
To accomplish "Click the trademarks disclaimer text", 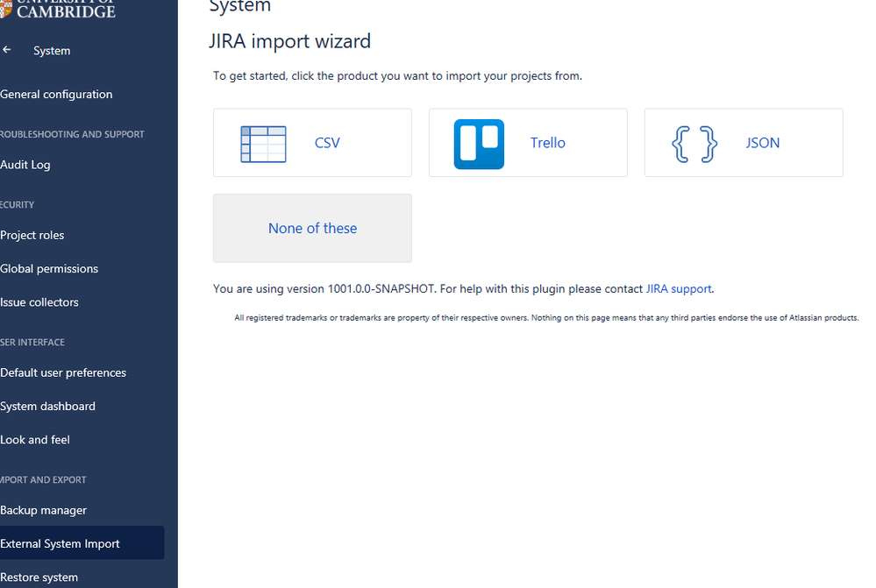I will click(x=546, y=318).
